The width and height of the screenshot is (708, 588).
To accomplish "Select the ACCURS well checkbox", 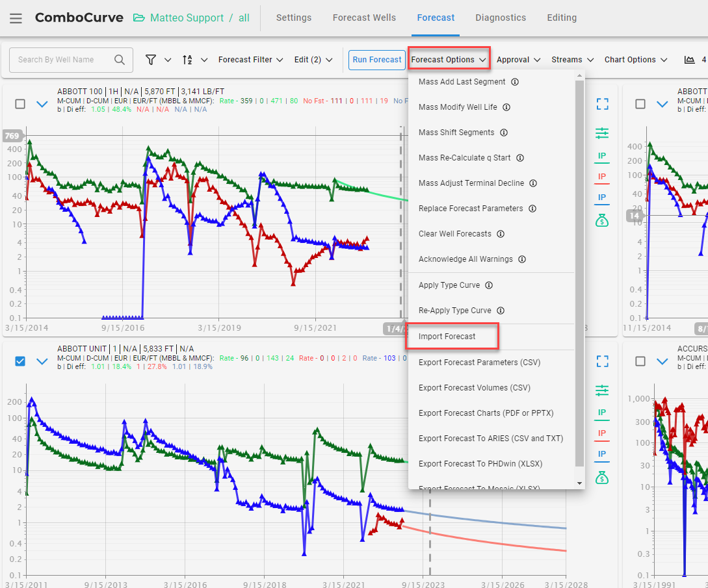I will (640, 361).
